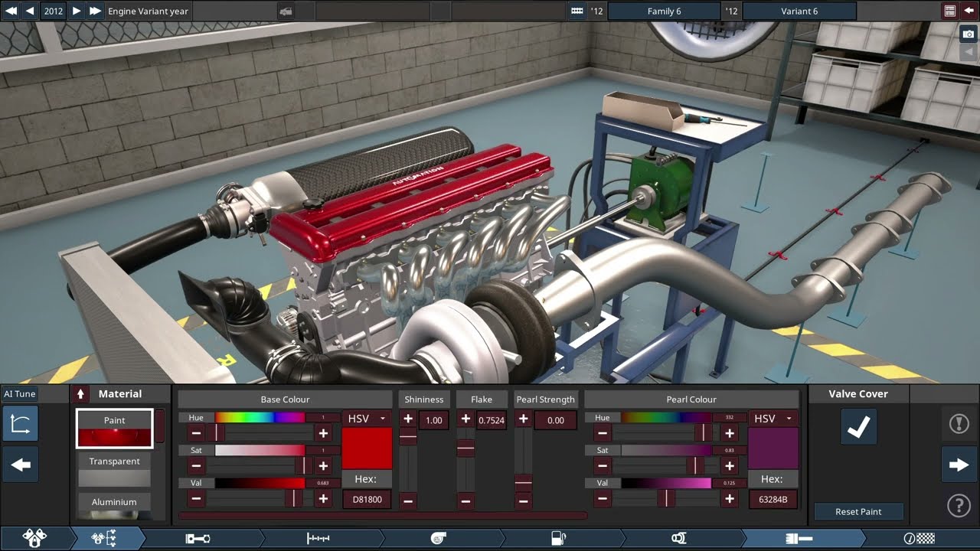This screenshot has width=980, height=551.
Task: Toggle Valve Cover checkmark
Action: click(858, 426)
